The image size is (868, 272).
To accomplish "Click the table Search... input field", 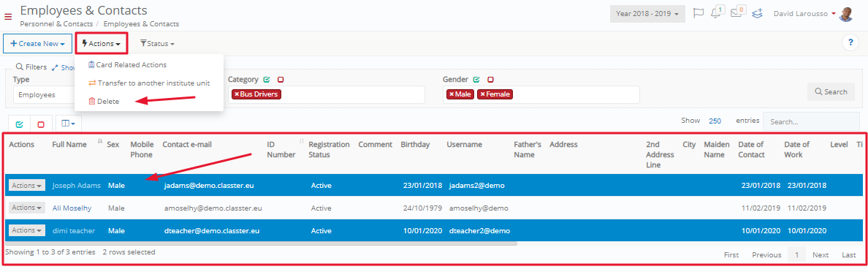I will point(811,121).
